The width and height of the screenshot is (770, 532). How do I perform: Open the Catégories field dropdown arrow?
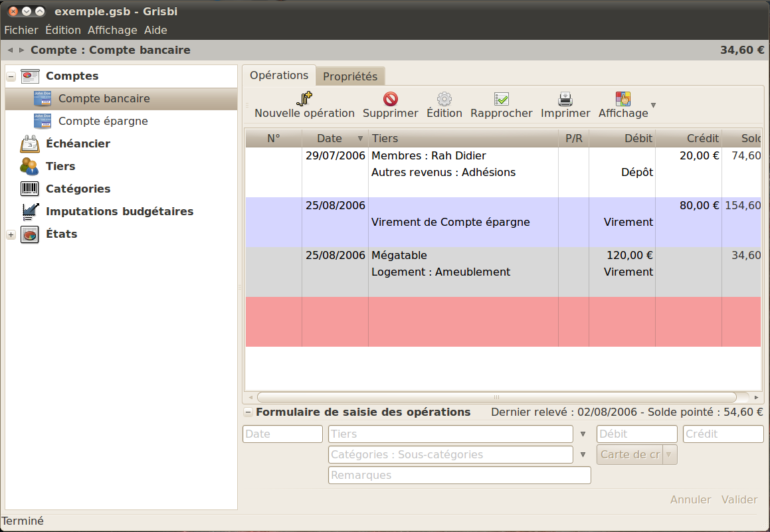click(583, 455)
